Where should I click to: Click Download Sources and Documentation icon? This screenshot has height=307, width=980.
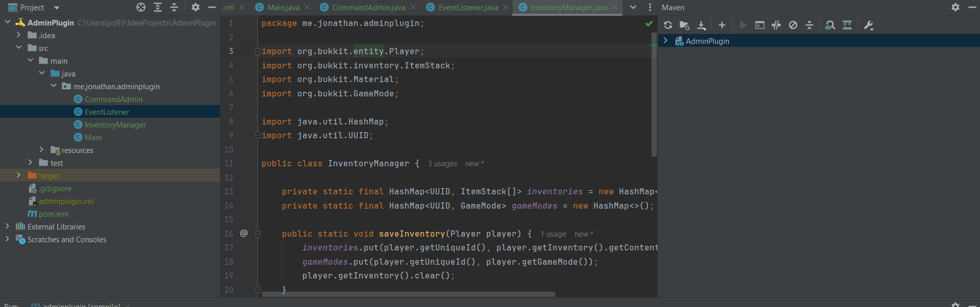click(x=702, y=25)
